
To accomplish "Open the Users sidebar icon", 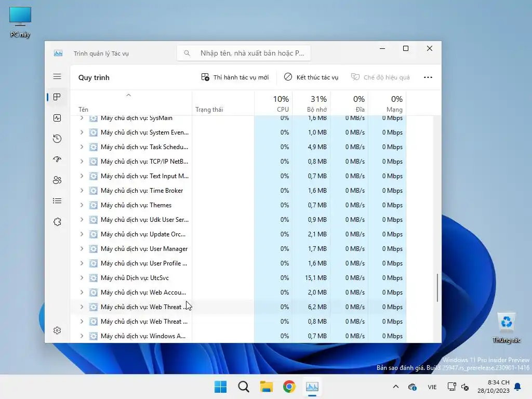I will [x=57, y=180].
